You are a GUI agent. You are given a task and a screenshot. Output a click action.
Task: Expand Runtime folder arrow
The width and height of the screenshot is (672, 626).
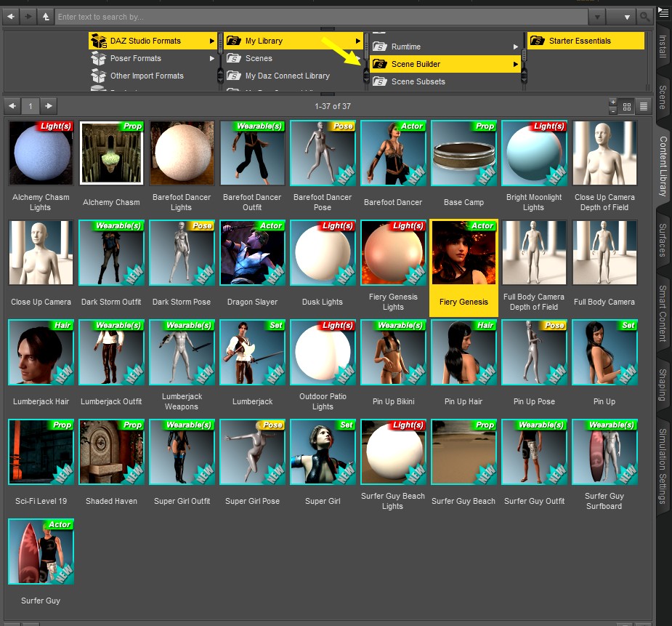(516, 47)
